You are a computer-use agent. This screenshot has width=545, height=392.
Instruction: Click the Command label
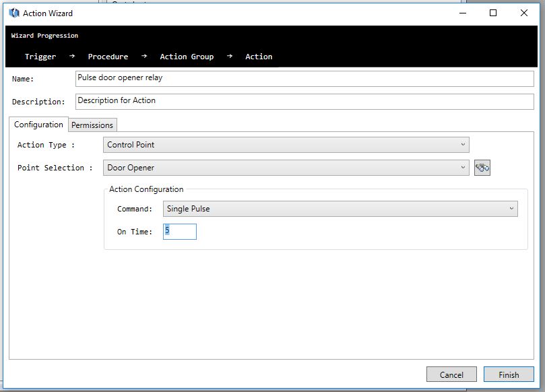135,209
